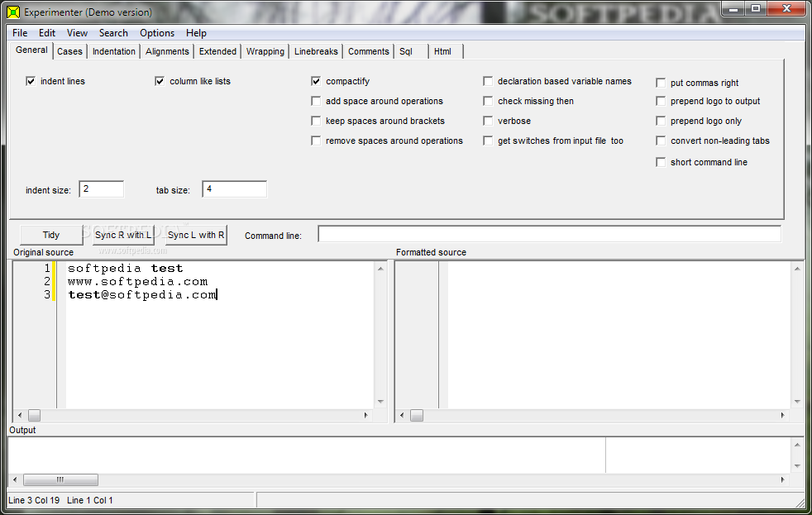
Task: Click the Tidy button
Action: click(51, 235)
